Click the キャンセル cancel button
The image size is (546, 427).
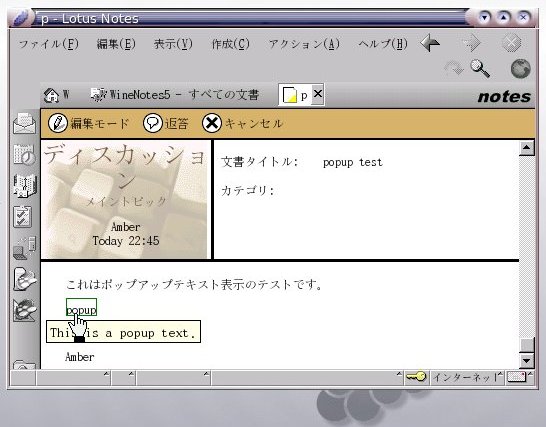pos(243,123)
